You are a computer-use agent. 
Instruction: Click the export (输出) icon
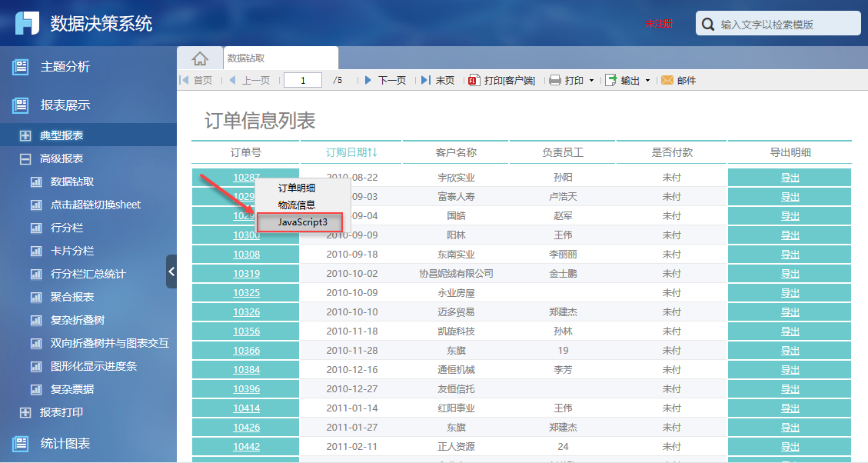pos(610,80)
